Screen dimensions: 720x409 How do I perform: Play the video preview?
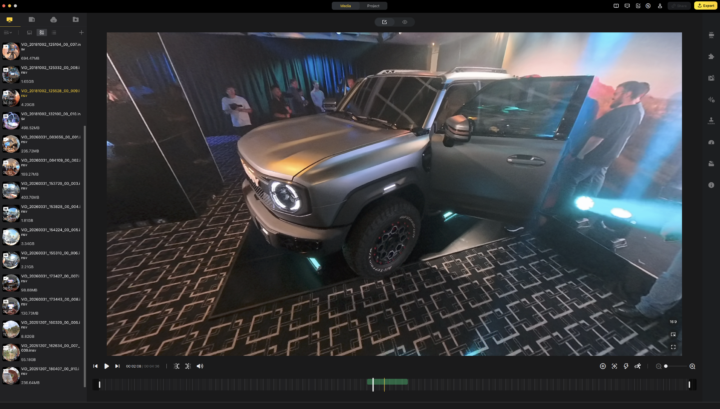coord(107,366)
